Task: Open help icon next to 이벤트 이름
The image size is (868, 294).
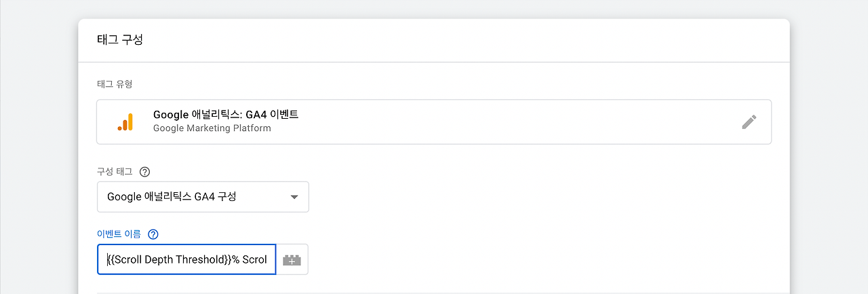Action: pyautogui.click(x=153, y=234)
